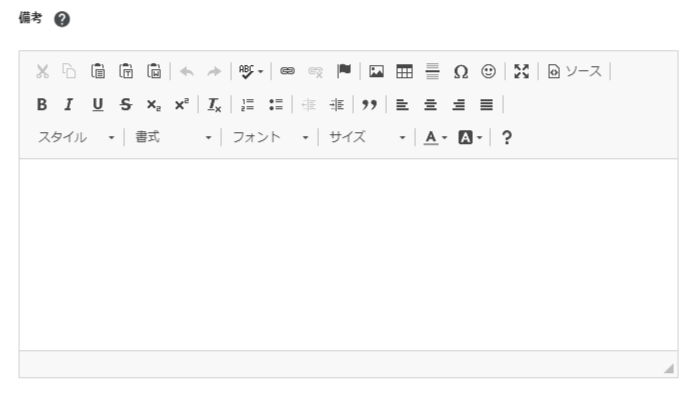Click the Paste clipboard icon
696x394 pixels.
pyautogui.click(x=98, y=71)
